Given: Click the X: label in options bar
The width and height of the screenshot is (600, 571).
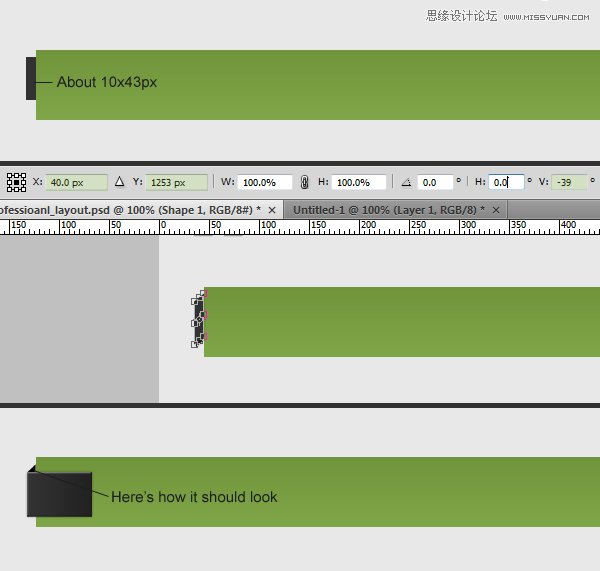Looking at the screenshot, I should [x=38, y=181].
